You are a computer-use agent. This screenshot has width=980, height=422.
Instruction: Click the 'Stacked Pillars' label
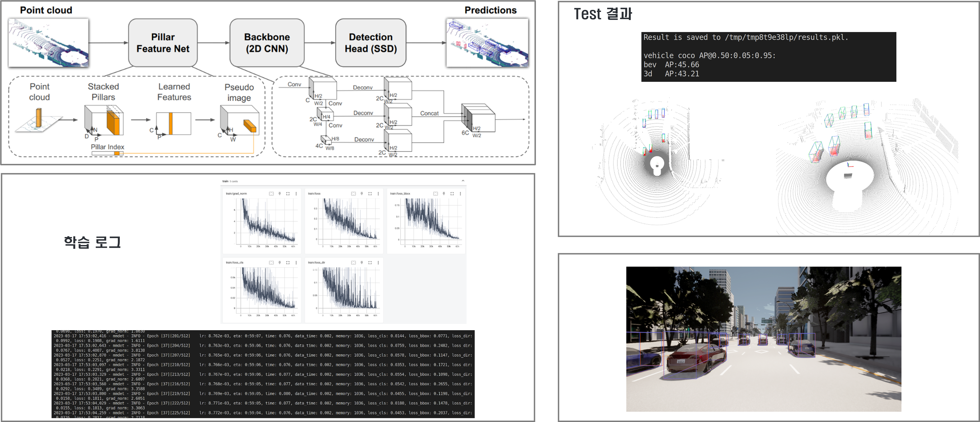[x=104, y=92]
